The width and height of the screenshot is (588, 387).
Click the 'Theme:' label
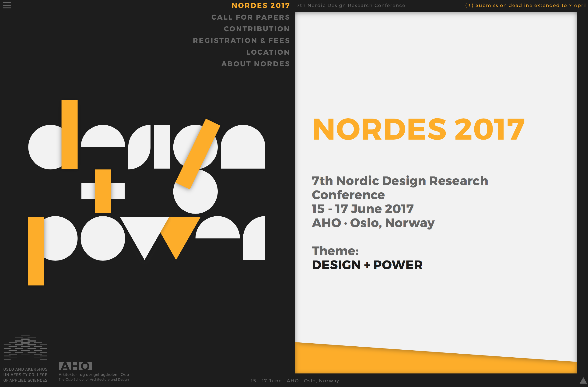click(x=335, y=251)
